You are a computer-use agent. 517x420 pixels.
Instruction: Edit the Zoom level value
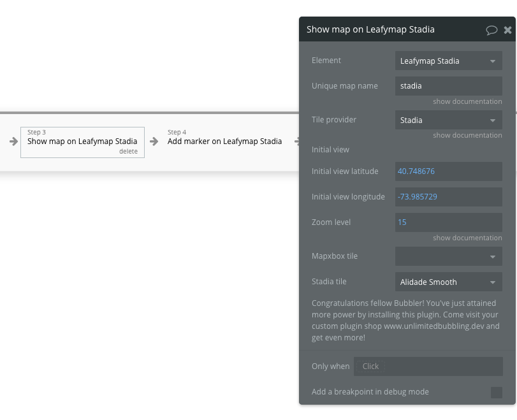[x=448, y=222]
